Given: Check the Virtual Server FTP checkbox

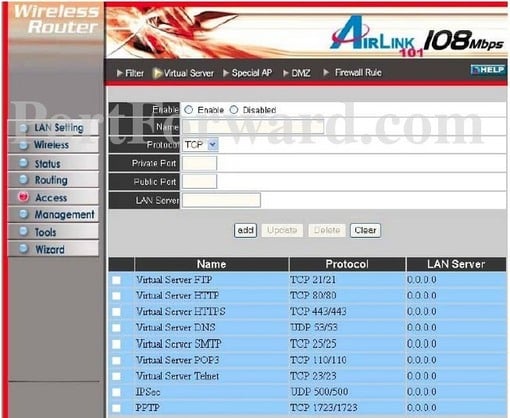Looking at the screenshot, I should 116,280.
